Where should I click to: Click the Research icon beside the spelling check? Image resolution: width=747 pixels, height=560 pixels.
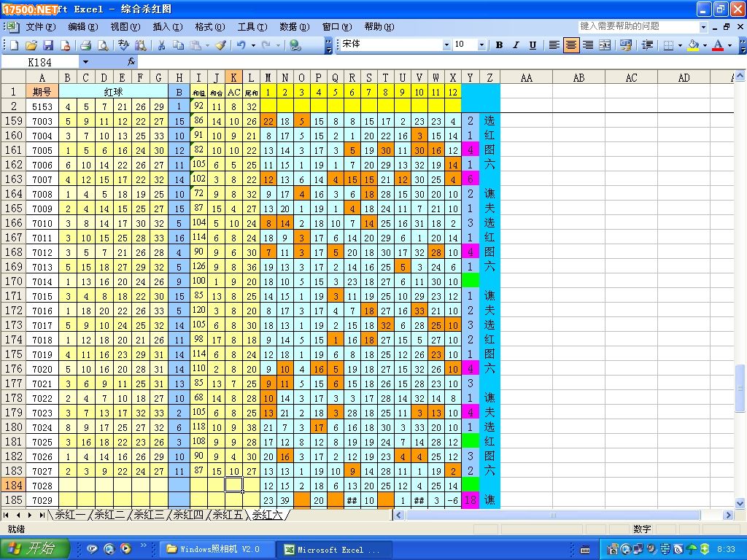[x=140, y=45]
